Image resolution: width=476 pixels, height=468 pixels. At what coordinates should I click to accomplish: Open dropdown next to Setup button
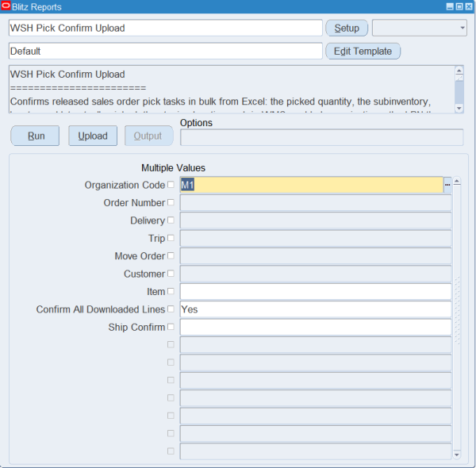coord(420,28)
